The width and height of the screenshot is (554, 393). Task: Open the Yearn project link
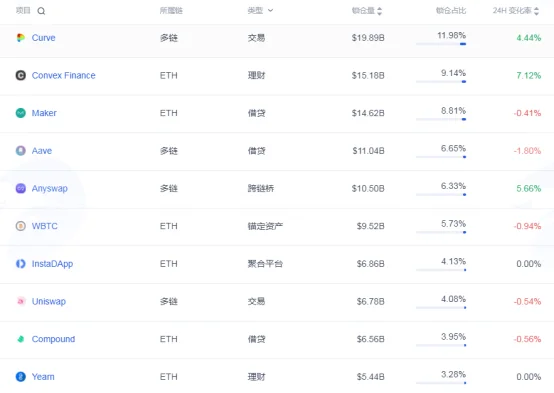(x=43, y=377)
